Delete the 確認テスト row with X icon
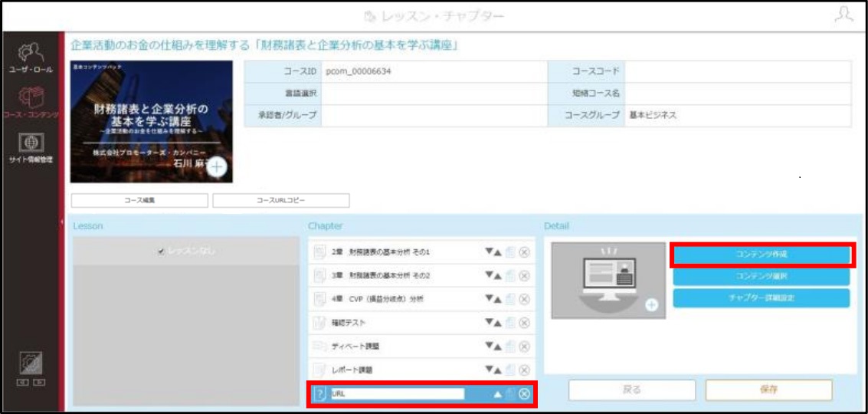 coord(524,323)
